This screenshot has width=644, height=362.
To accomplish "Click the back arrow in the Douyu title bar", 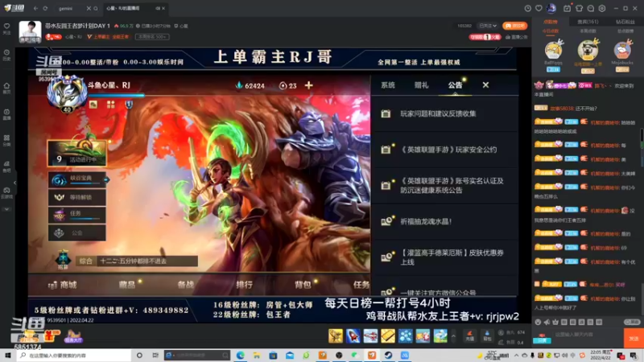I will point(35,8).
